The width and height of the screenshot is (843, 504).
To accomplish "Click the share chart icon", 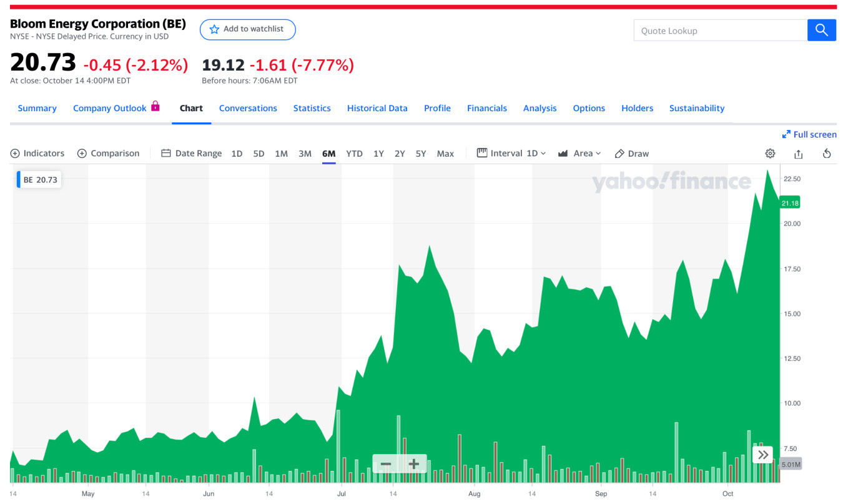I will click(x=798, y=154).
